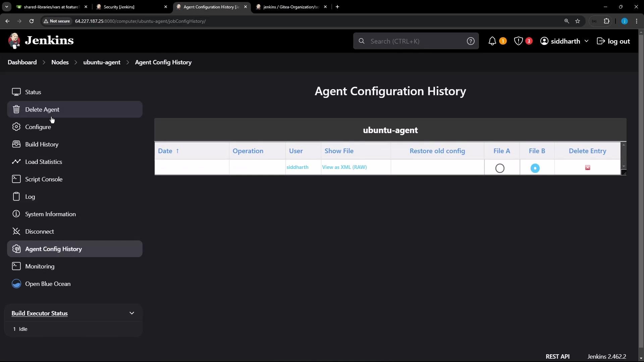The height and width of the screenshot is (362, 644).
Task: Open the browser profile avatar
Action: tap(624, 21)
